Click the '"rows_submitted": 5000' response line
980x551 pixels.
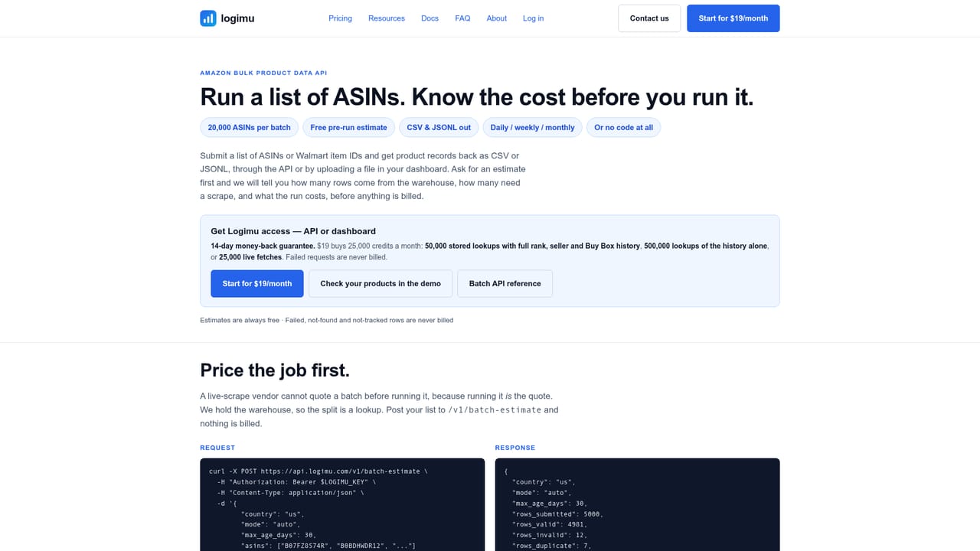pos(557,514)
